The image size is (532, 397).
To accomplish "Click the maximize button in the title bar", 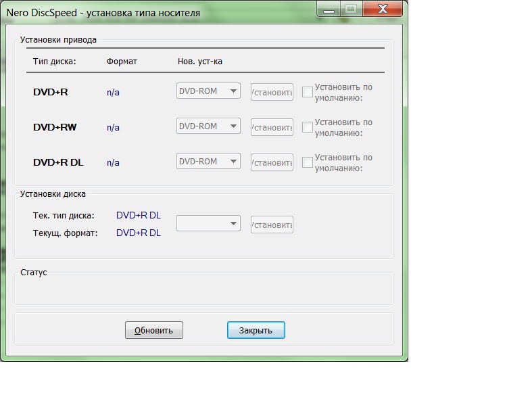I will click(350, 9).
